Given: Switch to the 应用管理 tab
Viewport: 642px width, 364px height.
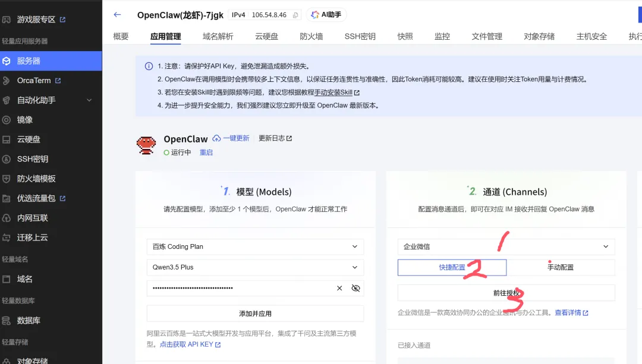Looking at the screenshot, I should [x=165, y=36].
